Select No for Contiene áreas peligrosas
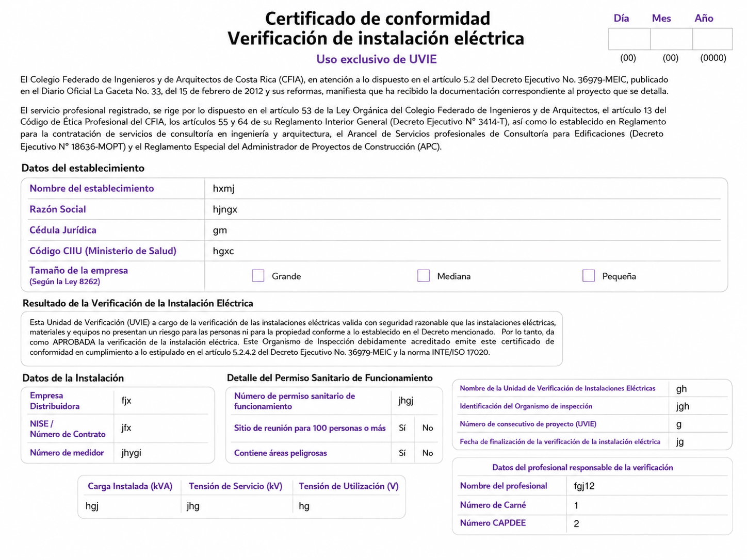This screenshot has height=560, width=747. click(428, 453)
